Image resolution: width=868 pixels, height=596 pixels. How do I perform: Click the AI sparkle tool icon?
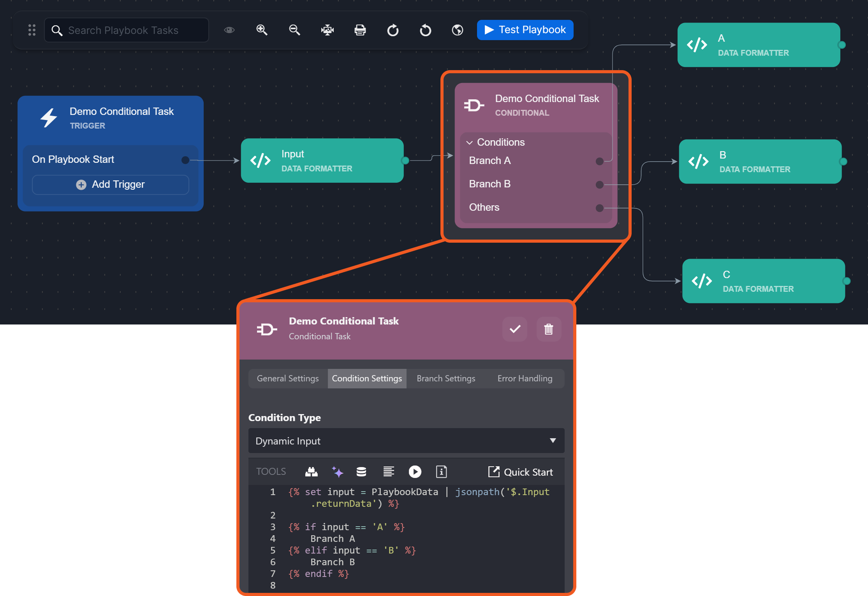(x=337, y=472)
